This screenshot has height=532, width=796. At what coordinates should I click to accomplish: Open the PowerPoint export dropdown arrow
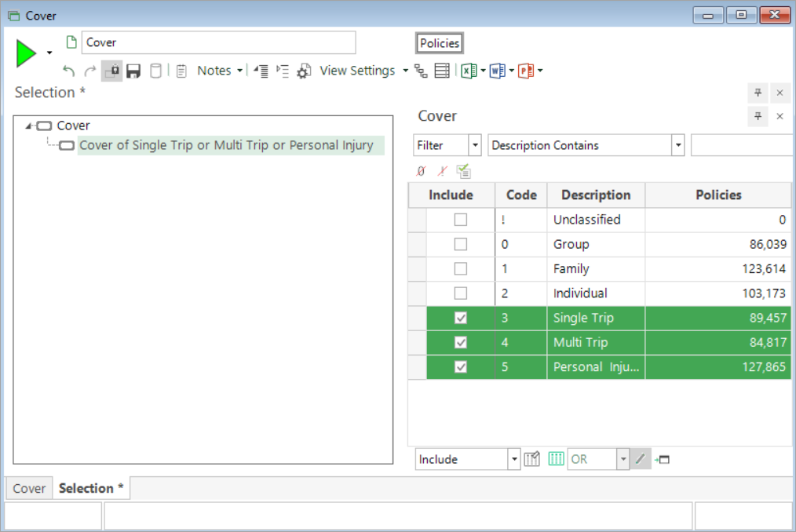(x=540, y=71)
